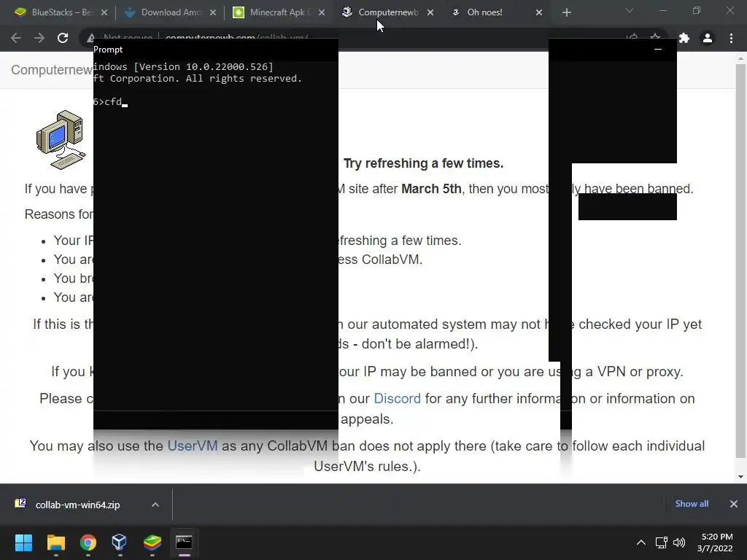
Task: Open network status tray icon
Action: (661, 542)
